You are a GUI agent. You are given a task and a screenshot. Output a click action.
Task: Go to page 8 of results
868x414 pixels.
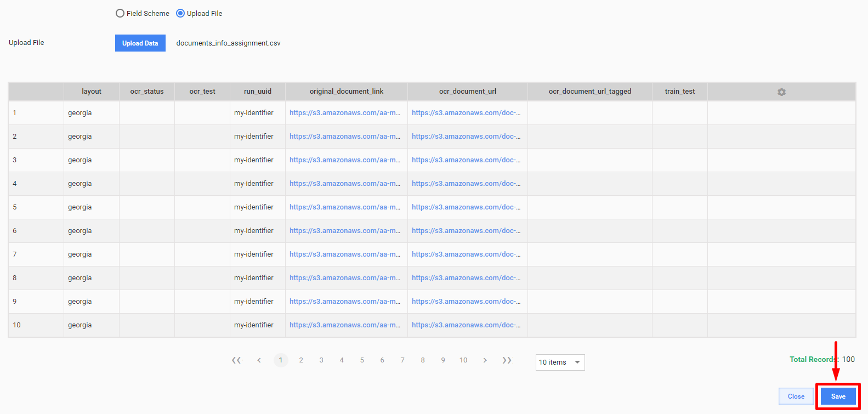pos(423,360)
